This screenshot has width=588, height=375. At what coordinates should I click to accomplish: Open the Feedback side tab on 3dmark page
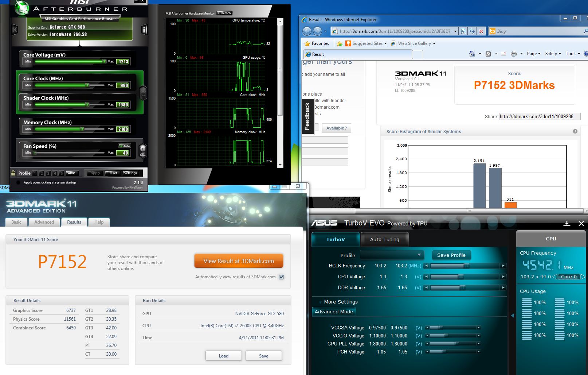pyautogui.click(x=307, y=116)
